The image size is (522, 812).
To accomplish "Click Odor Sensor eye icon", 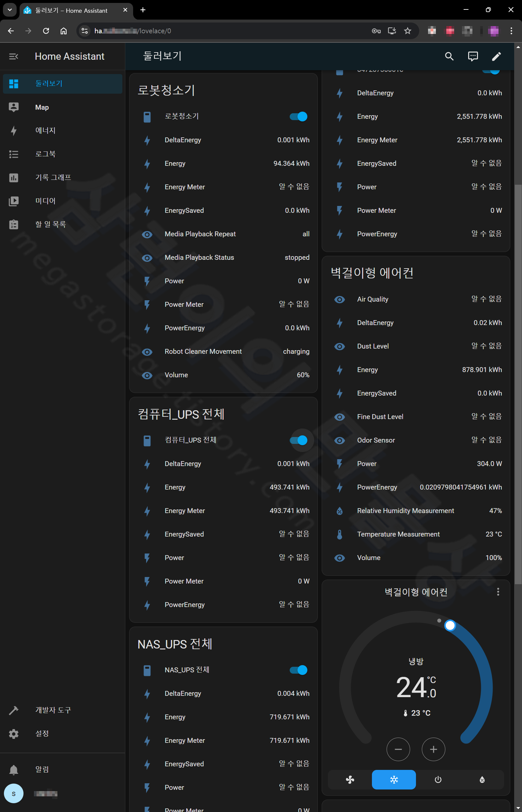I will [340, 440].
